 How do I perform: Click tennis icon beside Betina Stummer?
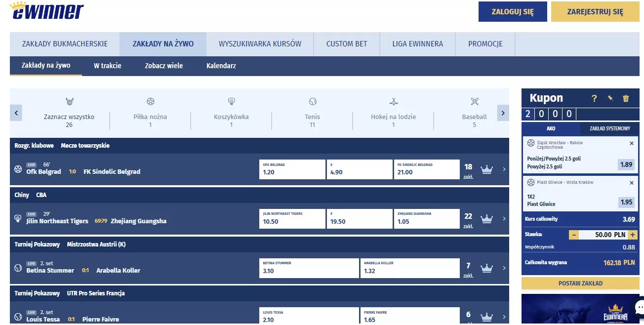click(x=18, y=268)
